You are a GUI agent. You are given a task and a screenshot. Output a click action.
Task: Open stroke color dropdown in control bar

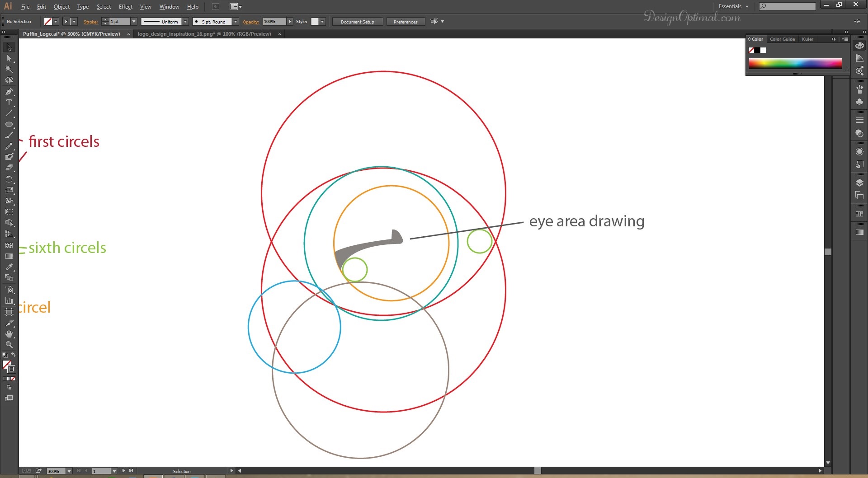[x=74, y=22]
